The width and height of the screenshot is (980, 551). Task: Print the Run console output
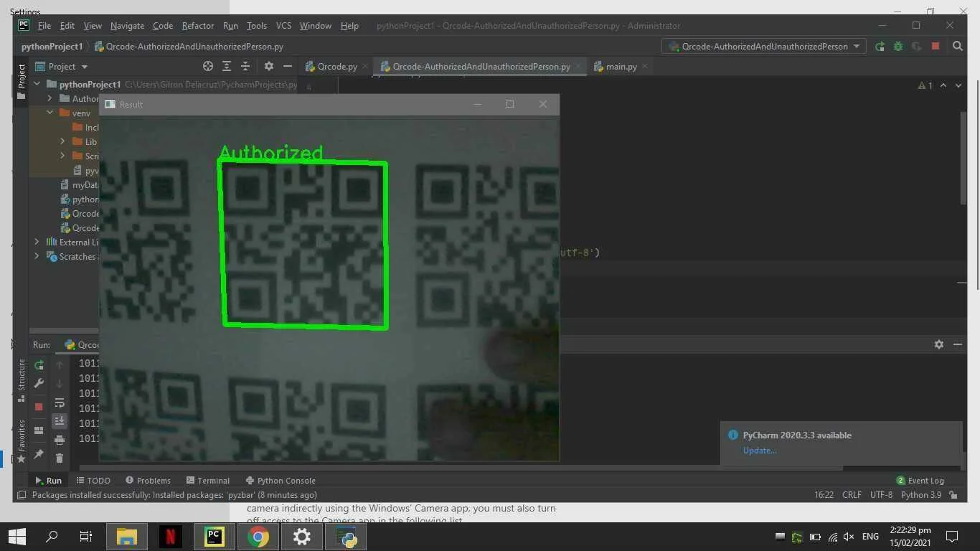60,440
